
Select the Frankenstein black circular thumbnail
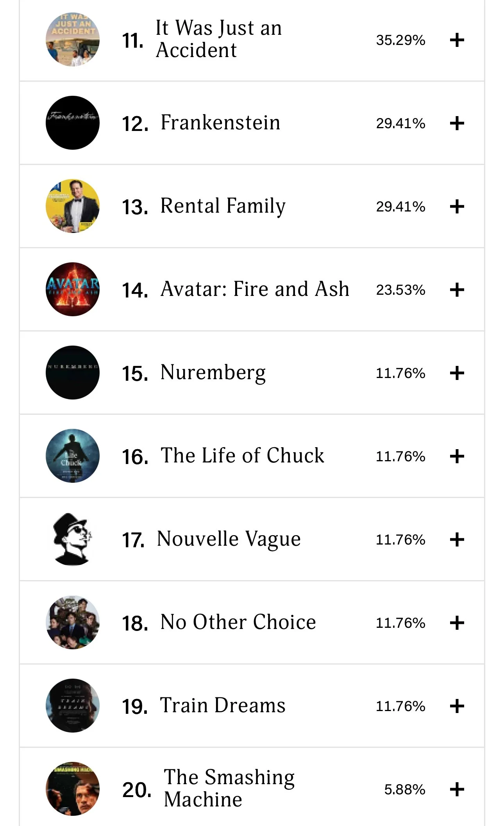click(73, 123)
